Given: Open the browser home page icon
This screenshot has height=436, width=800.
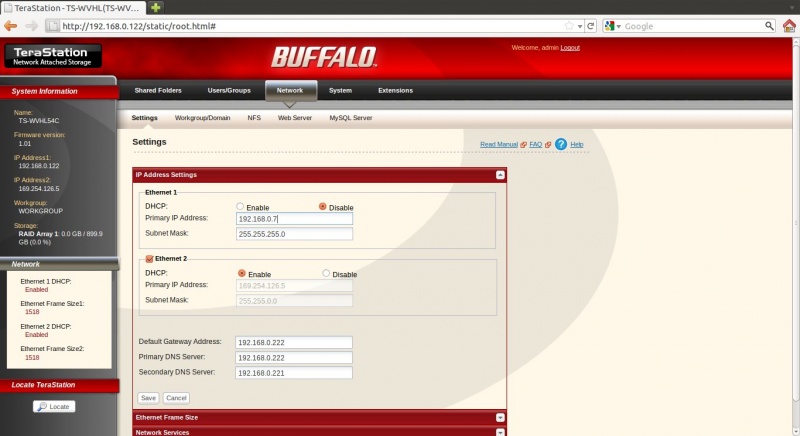Looking at the screenshot, I should tap(789, 25).
